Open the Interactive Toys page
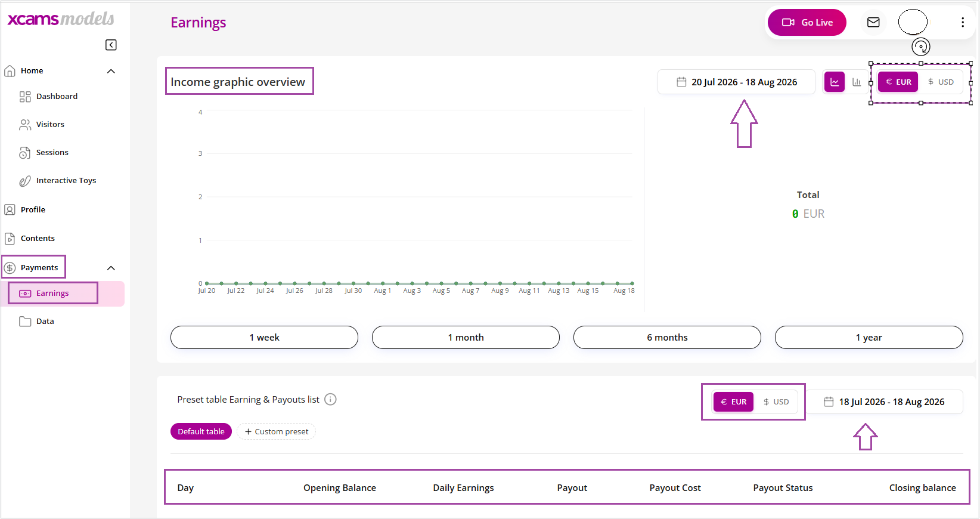 point(66,180)
